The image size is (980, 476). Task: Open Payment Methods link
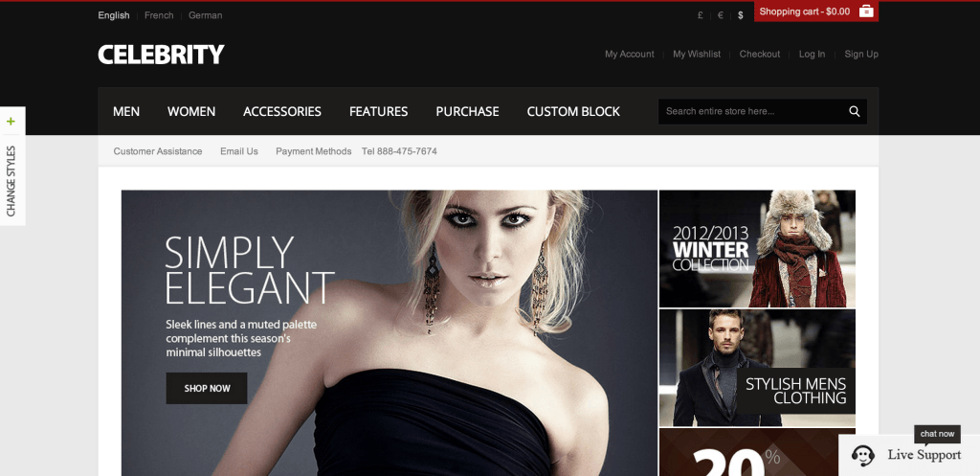pos(313,151)
